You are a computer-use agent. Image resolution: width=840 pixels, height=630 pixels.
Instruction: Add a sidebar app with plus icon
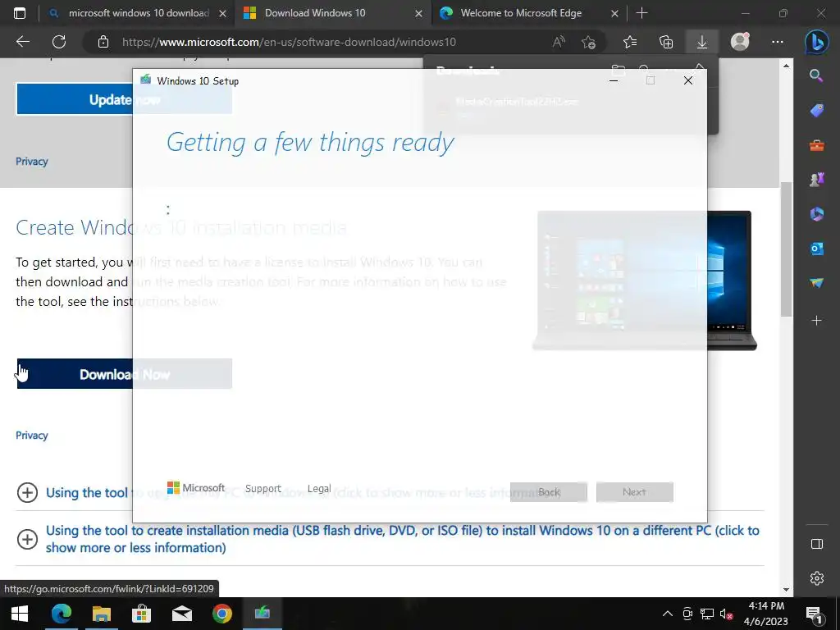click(x=816, y=321)
